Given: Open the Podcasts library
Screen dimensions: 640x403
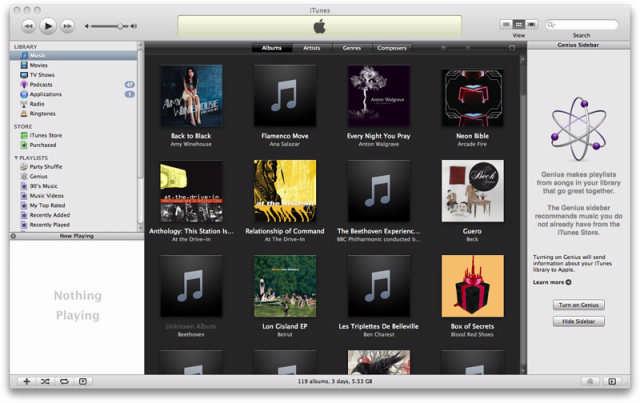Looking at the screenshot, I should point(73,85).
